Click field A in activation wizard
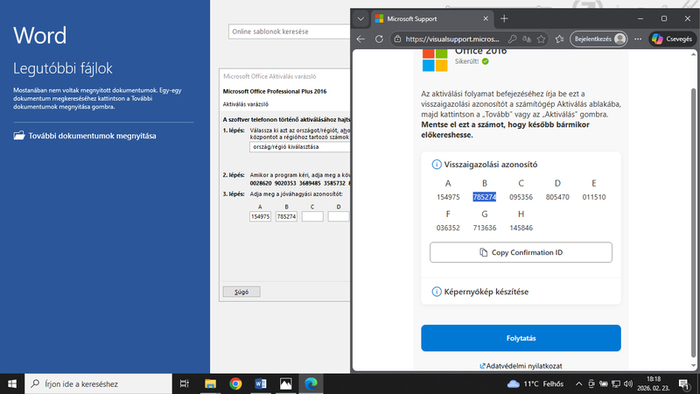Screen dimensions: 700x394 point(260,216)
